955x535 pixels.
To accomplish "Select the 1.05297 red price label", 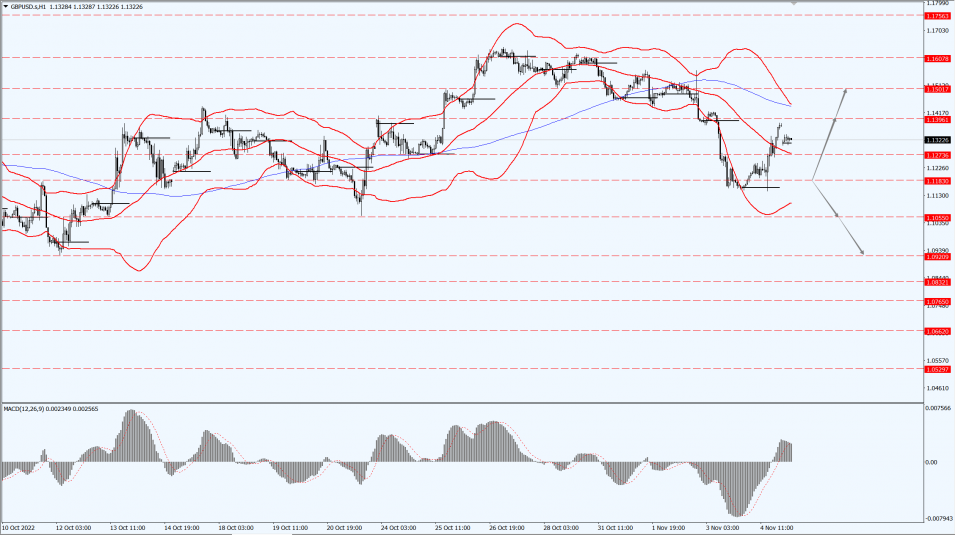I will coord(937,369).
